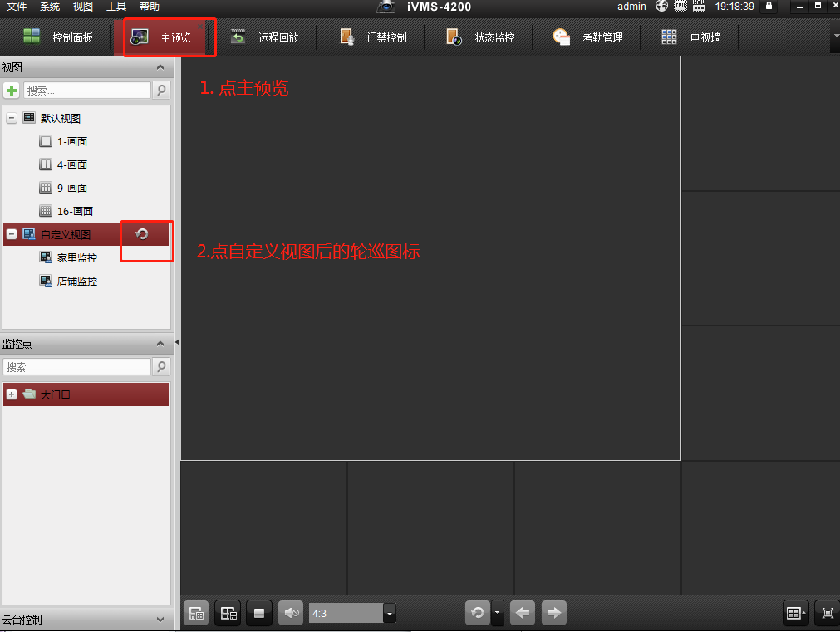Select the 店铺监控 custom view
This screenshot has height=632, width=840.
coord(76,282)
